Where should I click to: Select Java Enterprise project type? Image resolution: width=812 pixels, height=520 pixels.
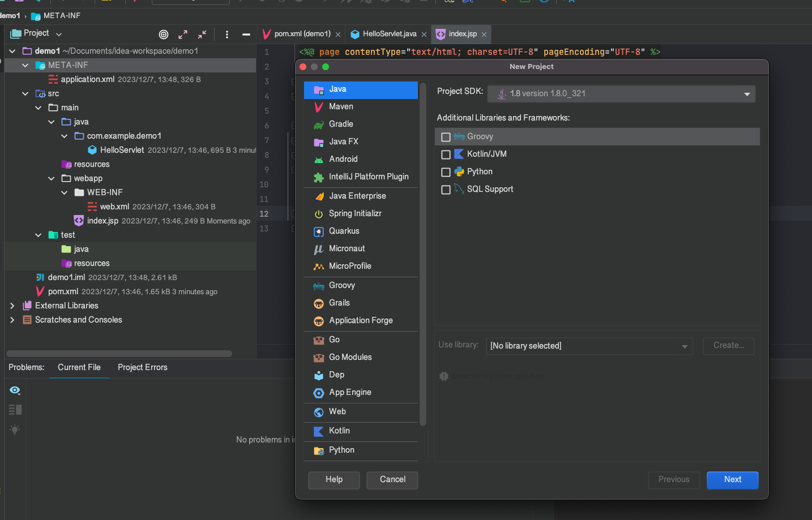pyautogui.click(x=361, y=196)
